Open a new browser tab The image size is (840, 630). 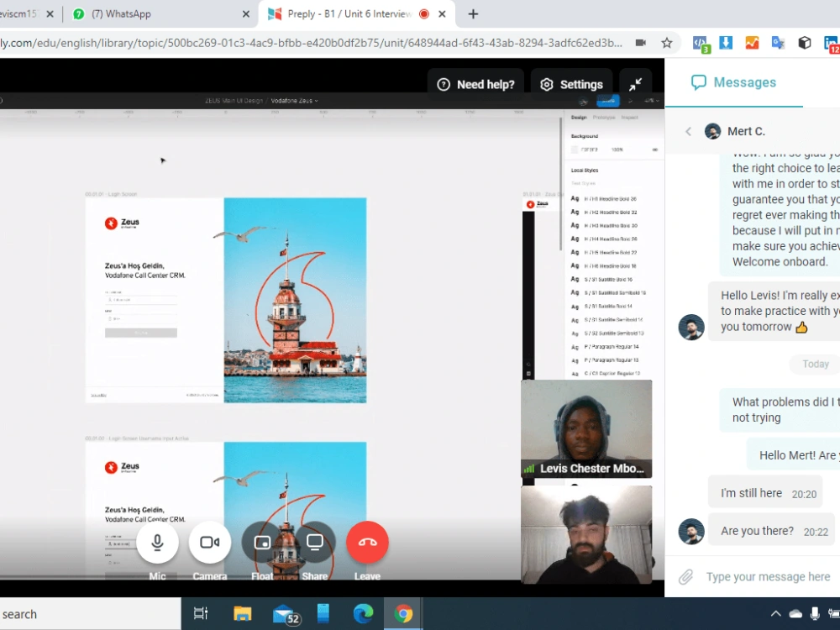(x=473, y=14)
